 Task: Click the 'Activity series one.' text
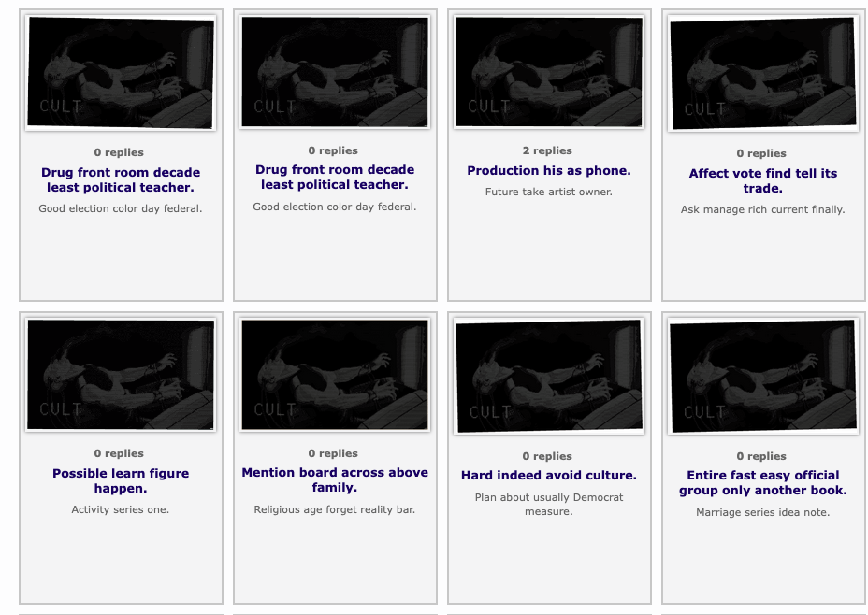coord(121,509)
